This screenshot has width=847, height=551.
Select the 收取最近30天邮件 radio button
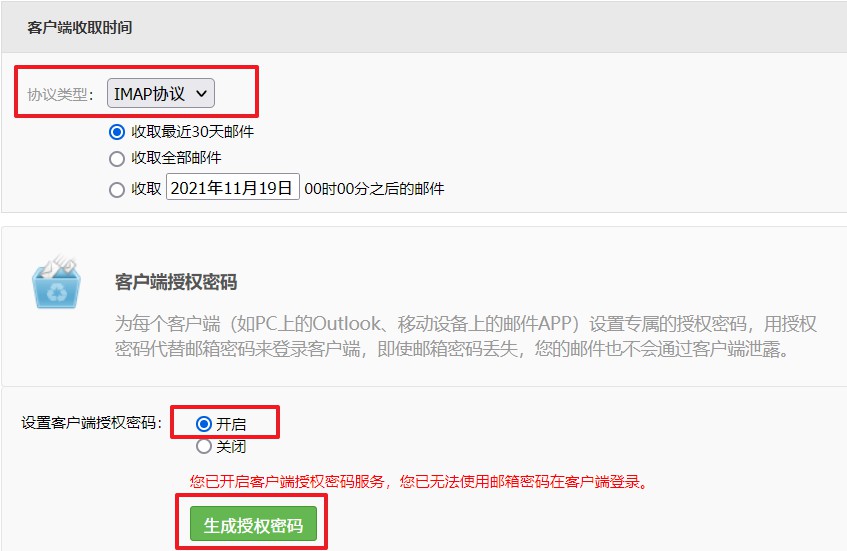coord(117,132)
